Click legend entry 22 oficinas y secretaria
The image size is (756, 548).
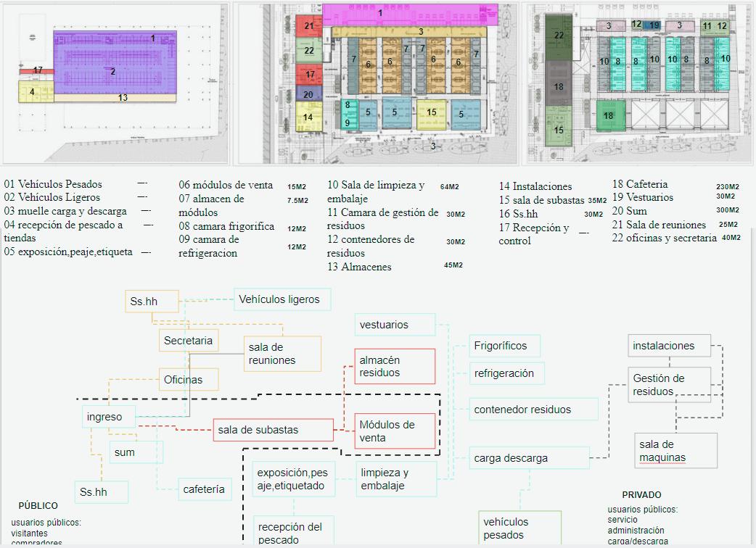(664, 238)
